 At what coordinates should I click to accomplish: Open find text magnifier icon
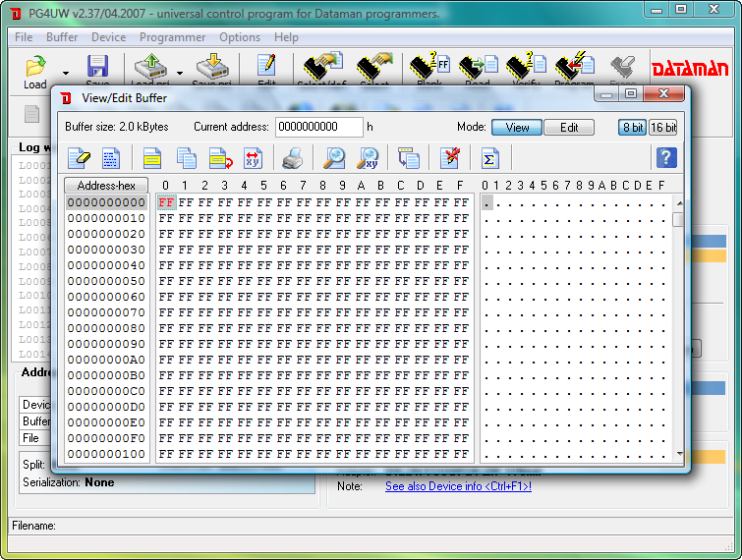pyautogui.click(x=334, y=158)
